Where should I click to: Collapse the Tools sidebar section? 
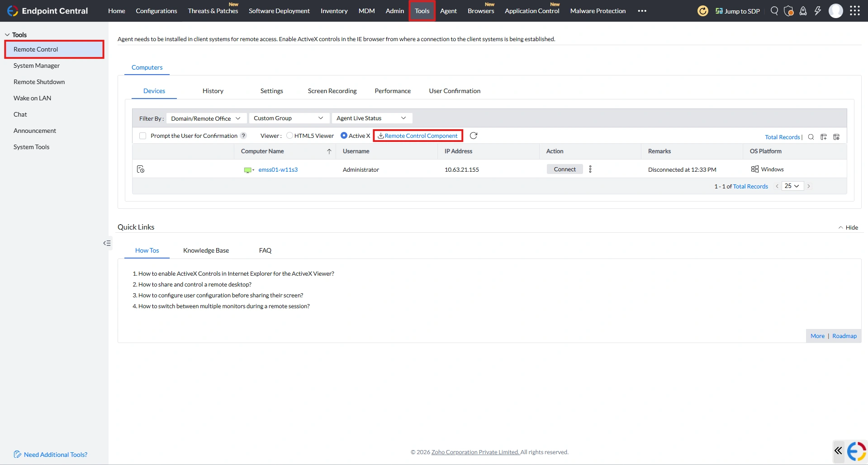[x=7, y=35]
